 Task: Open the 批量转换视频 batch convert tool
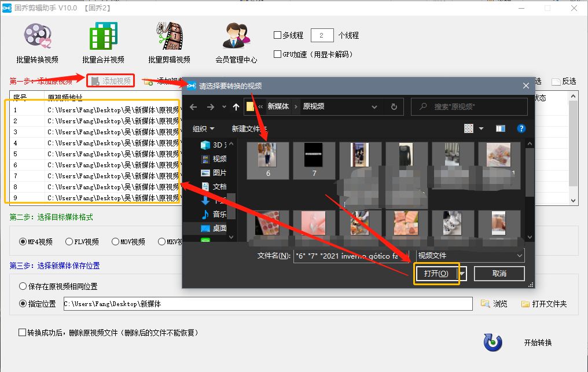pos(38,43)
